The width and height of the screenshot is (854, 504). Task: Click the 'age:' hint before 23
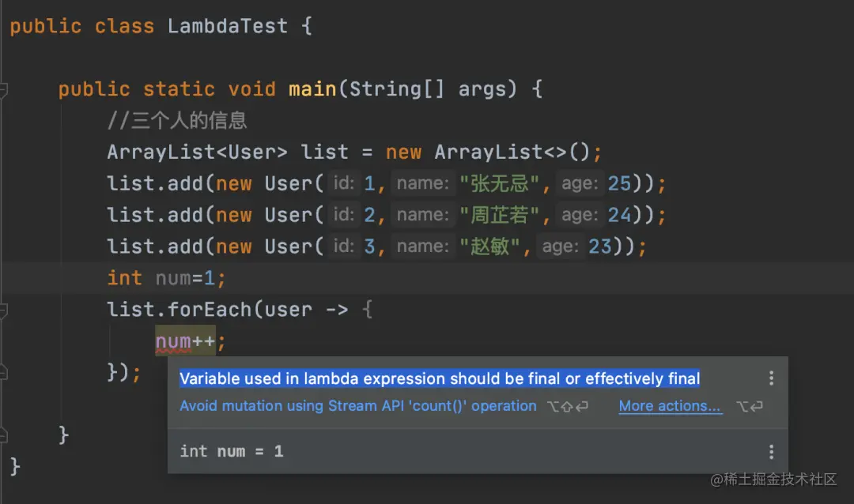tap(560, 246)
